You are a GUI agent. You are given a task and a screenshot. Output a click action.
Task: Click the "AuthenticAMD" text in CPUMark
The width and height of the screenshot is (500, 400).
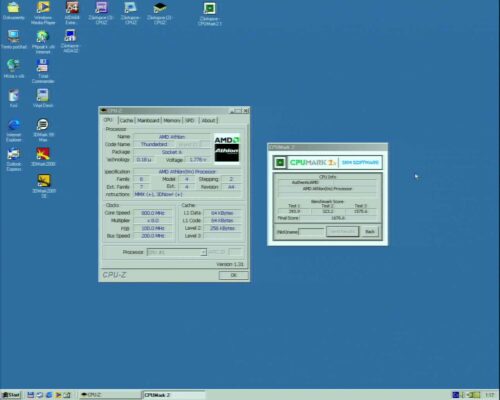pos(305,182)
